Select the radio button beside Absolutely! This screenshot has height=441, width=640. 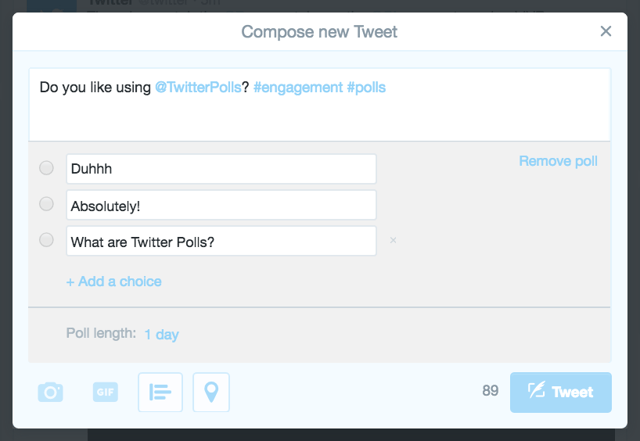coord(46,204)
